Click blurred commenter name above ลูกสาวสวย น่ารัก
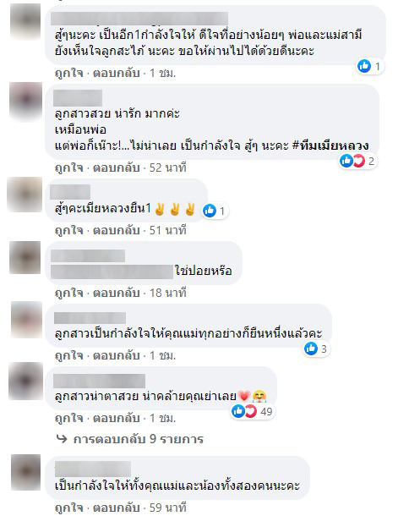420x516 pixels. (x=78, y=98)
